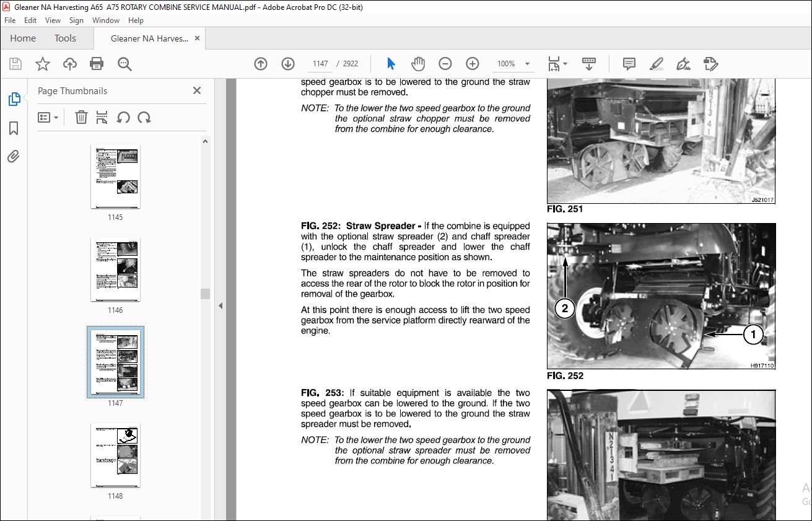Click the stamp tool icon
The width and height of the screenshot is (812, 521).
point(711,64)
